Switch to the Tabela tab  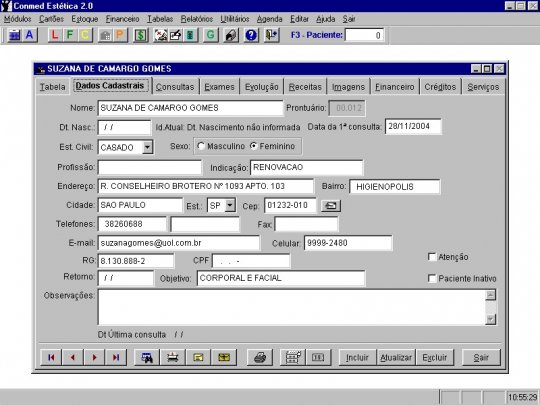point(52,87)
